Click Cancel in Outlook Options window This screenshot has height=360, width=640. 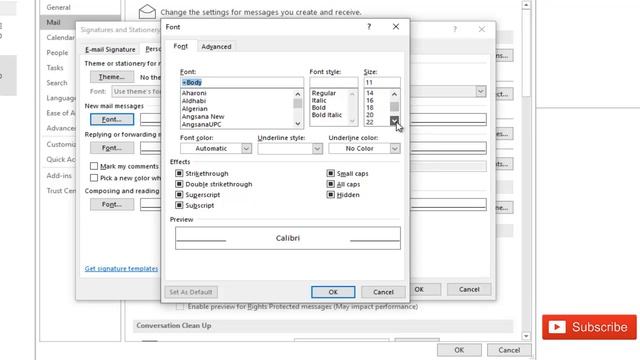click(x=509, y=350)
